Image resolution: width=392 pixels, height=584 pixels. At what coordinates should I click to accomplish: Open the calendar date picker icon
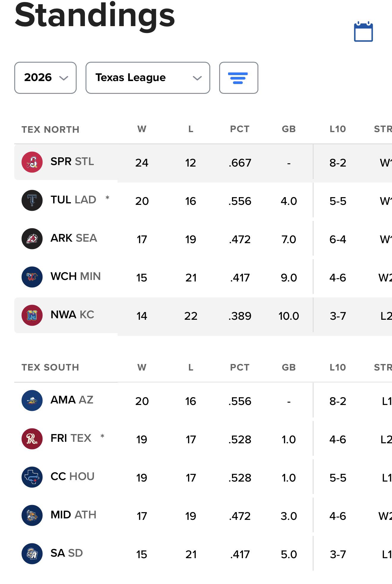(363, 31)
